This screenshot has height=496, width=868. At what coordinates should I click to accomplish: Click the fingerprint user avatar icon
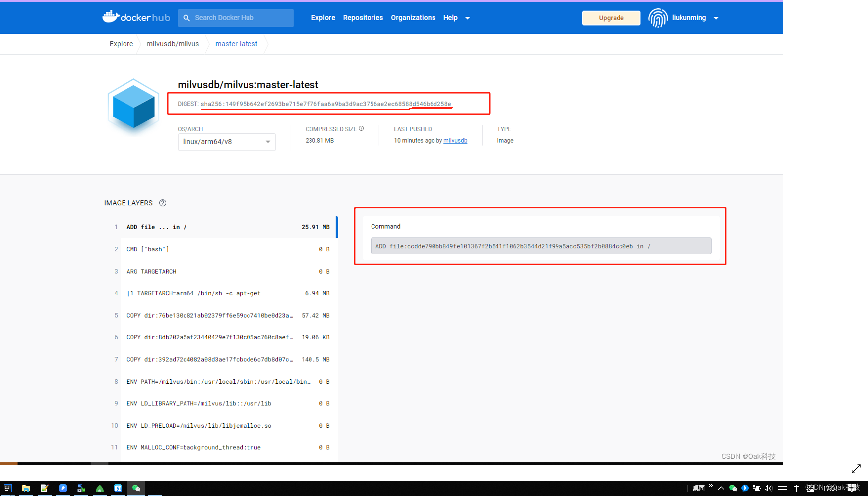point(658,18)
